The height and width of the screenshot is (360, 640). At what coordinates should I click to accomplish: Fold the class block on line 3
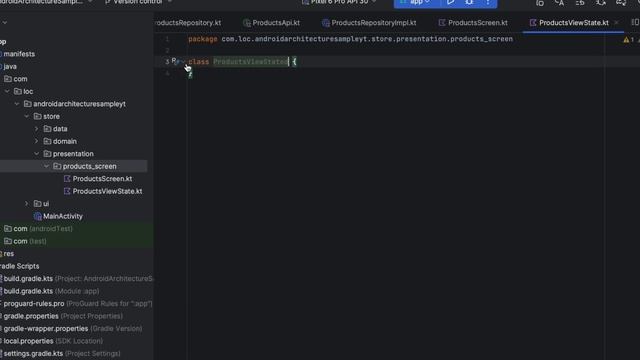pos(183,62)
